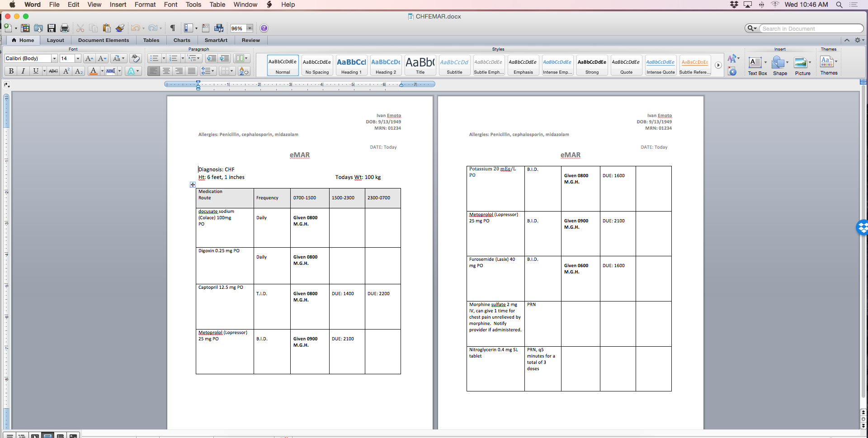Toggle Strikethrough formatting
Viewport: 868px width, 438px height.
tap(53, 71)
